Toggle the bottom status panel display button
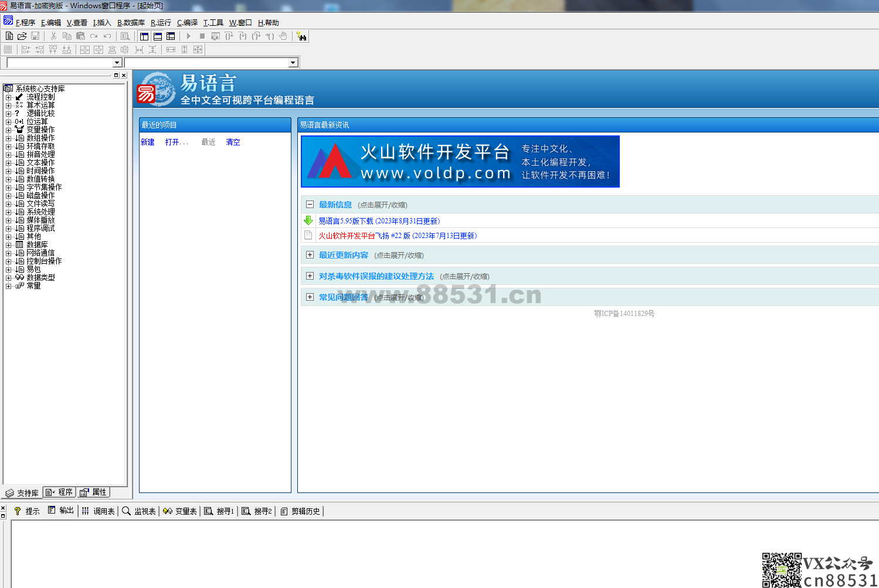The image size is (879, 588). [x=158, y=36]
